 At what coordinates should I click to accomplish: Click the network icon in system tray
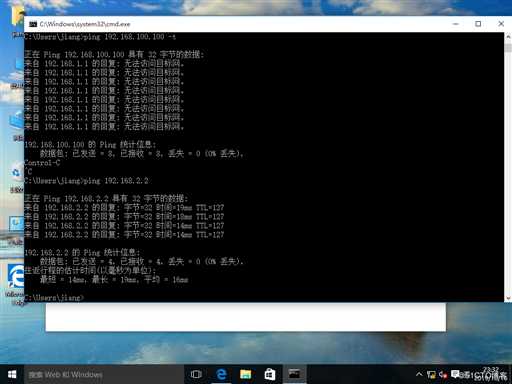click(431, 375)
